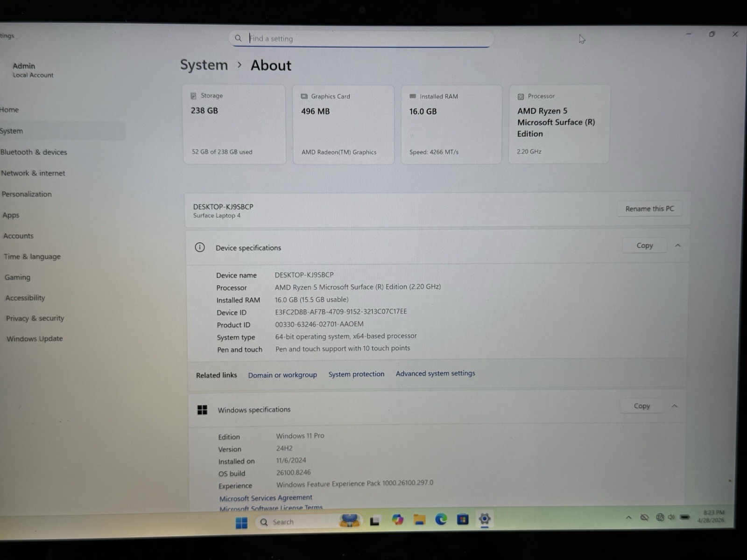
Task: Open Apps settings
Action: tap(11, 215)
